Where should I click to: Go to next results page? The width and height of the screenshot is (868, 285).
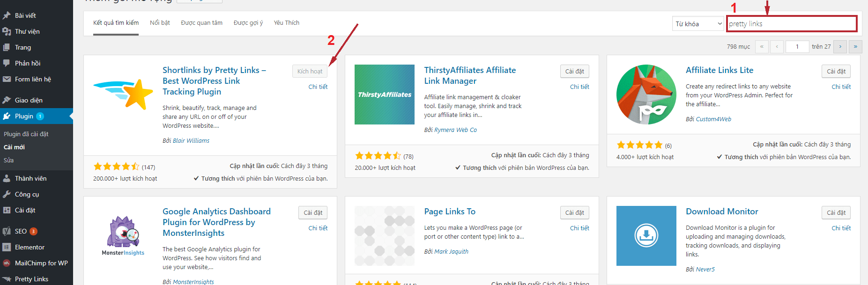coord(840,47)
